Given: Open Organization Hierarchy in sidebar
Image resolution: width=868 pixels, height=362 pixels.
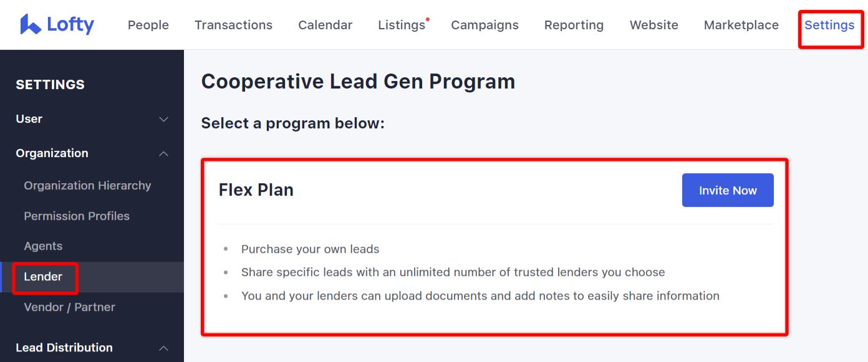Looking at the screenshot, I should coord(87,186).
